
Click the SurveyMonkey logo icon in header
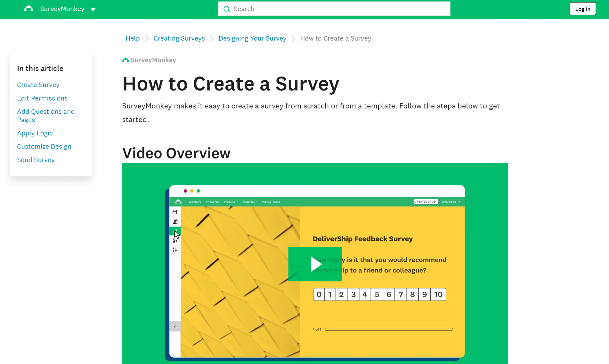[28, 9]
